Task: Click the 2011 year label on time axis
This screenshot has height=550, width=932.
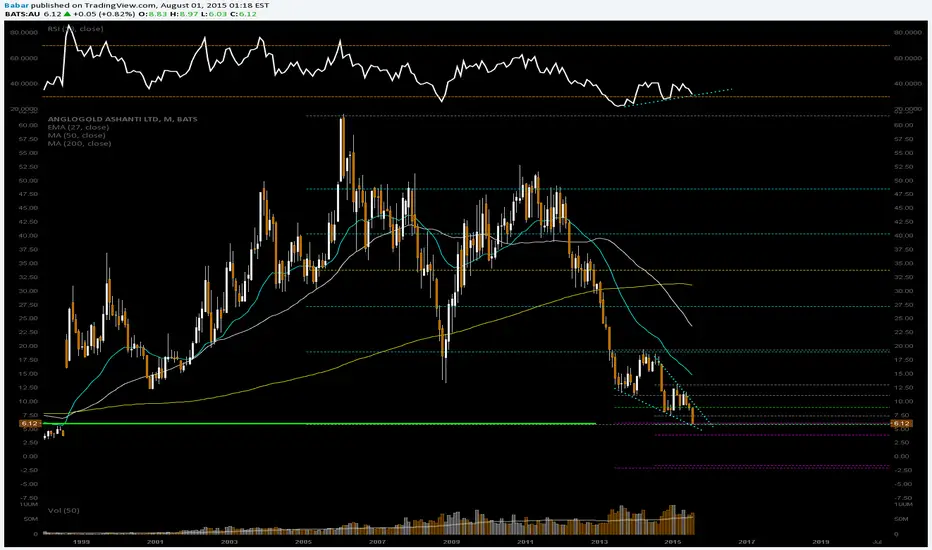Action: [525, 542]
